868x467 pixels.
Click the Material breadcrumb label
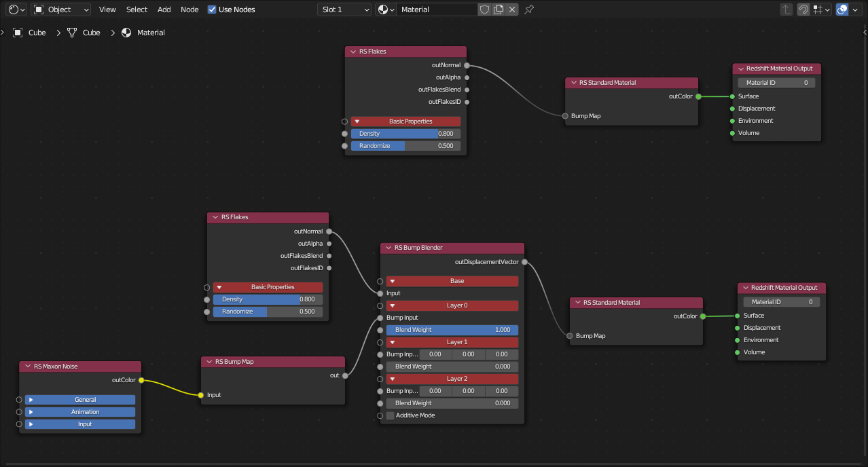151,33
